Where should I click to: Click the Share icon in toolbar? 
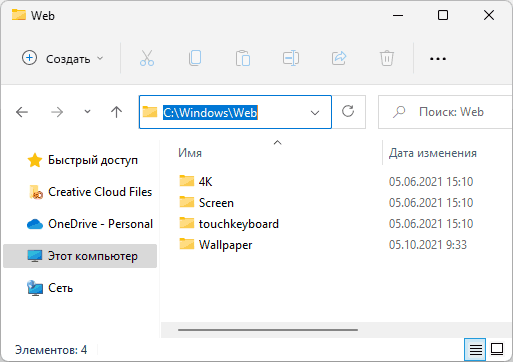pyautogui.click(x=339, y=58)
